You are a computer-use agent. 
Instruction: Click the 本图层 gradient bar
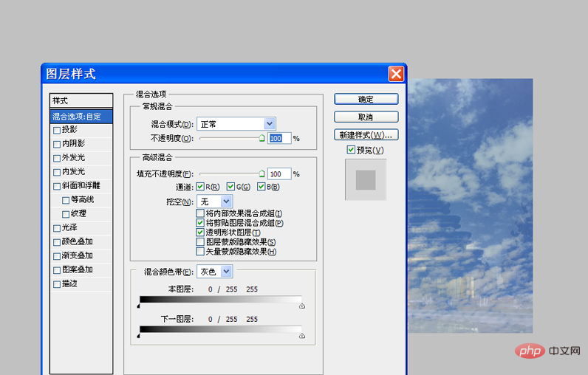coord(220,299)
